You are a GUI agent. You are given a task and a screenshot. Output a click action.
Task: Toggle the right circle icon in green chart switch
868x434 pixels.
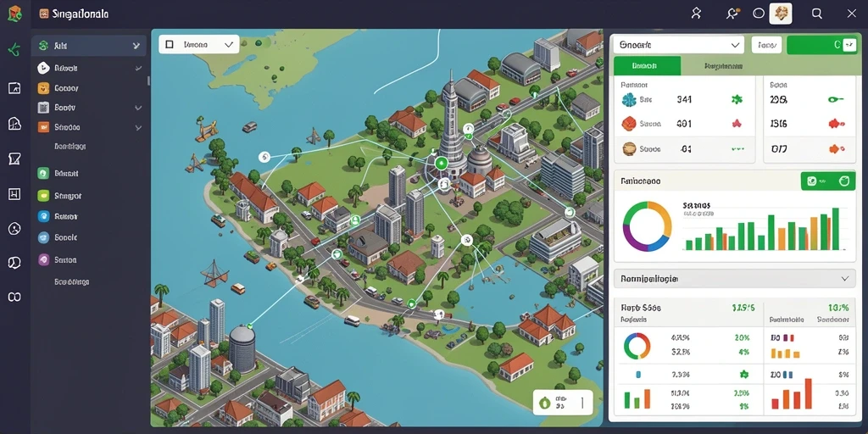(x=845, y=181)
